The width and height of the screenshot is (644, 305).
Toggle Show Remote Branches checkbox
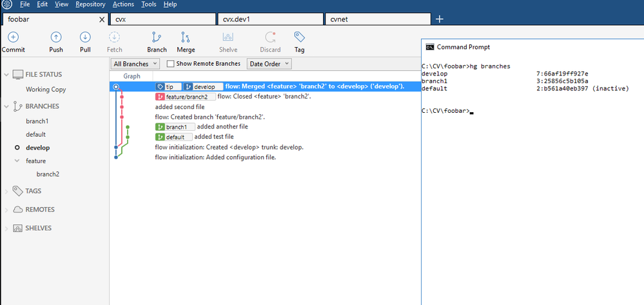tap(170, 64)
